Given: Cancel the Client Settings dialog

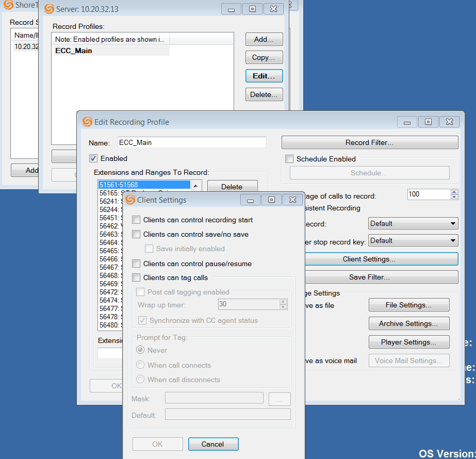Looking at the screenshot, I should pyautogui.click(x=213, y=444).
